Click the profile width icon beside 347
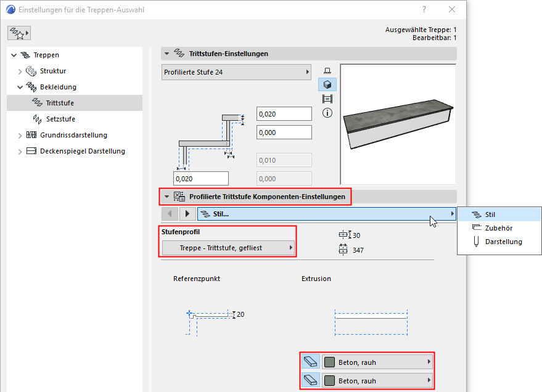 343,250
